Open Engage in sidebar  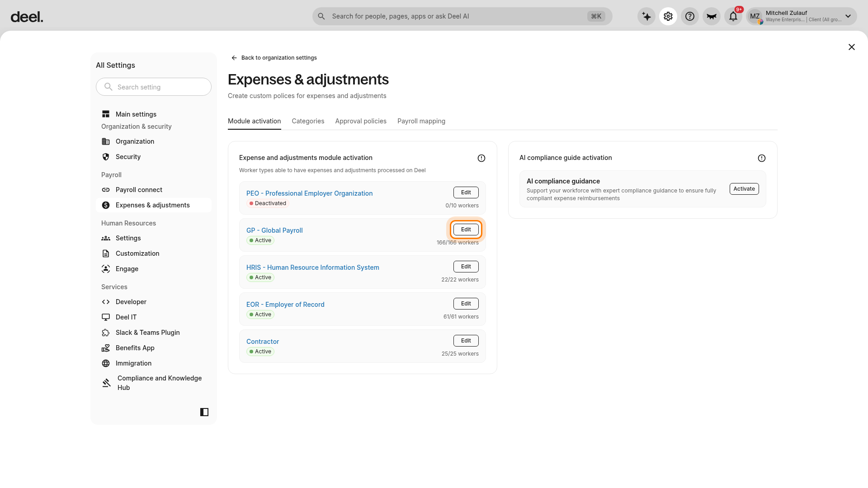click(154, 269)
